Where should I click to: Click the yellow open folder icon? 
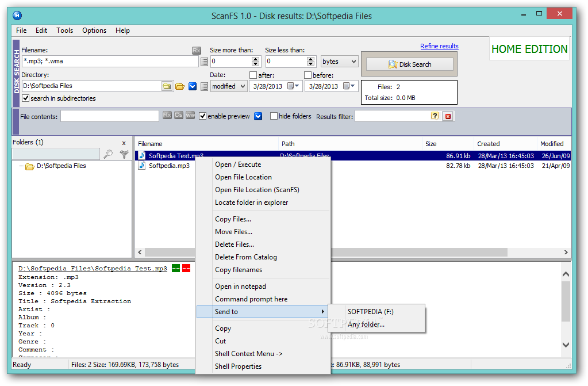pos(180,86)
